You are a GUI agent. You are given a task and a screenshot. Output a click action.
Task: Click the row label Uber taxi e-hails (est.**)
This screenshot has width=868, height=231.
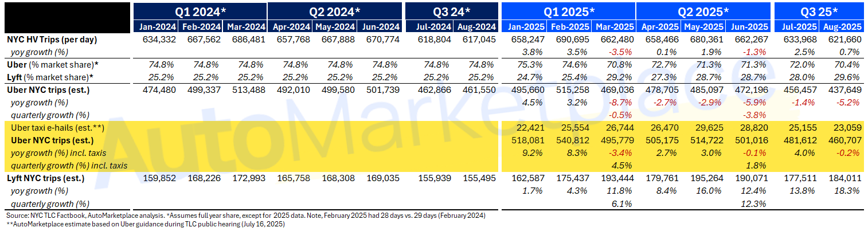57,128
